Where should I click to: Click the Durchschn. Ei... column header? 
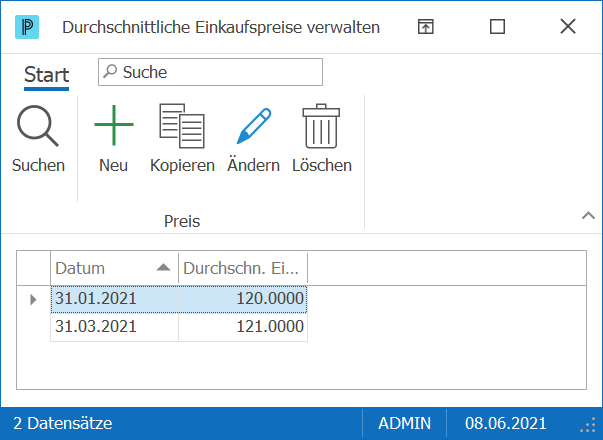243,268
